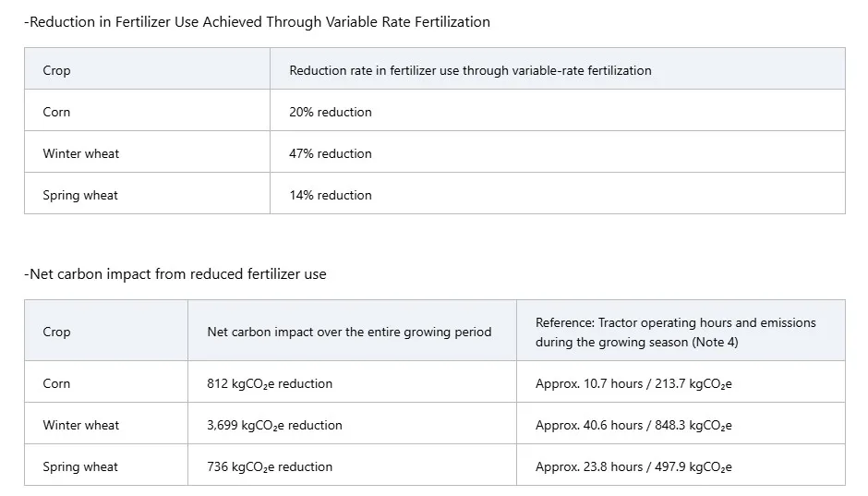Select the Crop header in first table
The image size is (868, 496).
[x=56, y=70]
